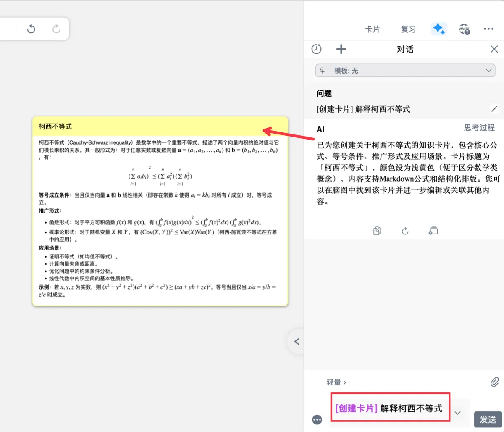
Task: Click the 证明不等式 bullet item
Action: (x=84, y=256)
